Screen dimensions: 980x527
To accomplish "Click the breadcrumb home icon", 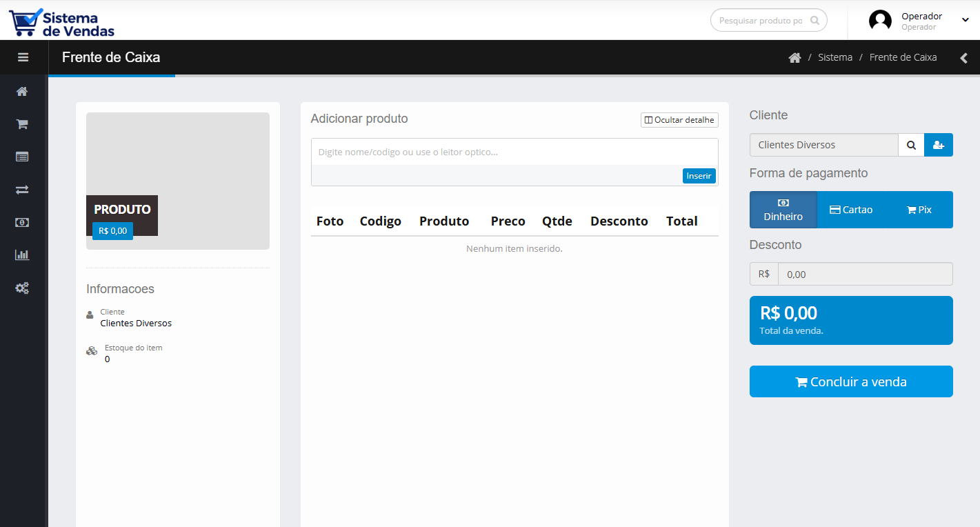I will click(794, 58).
